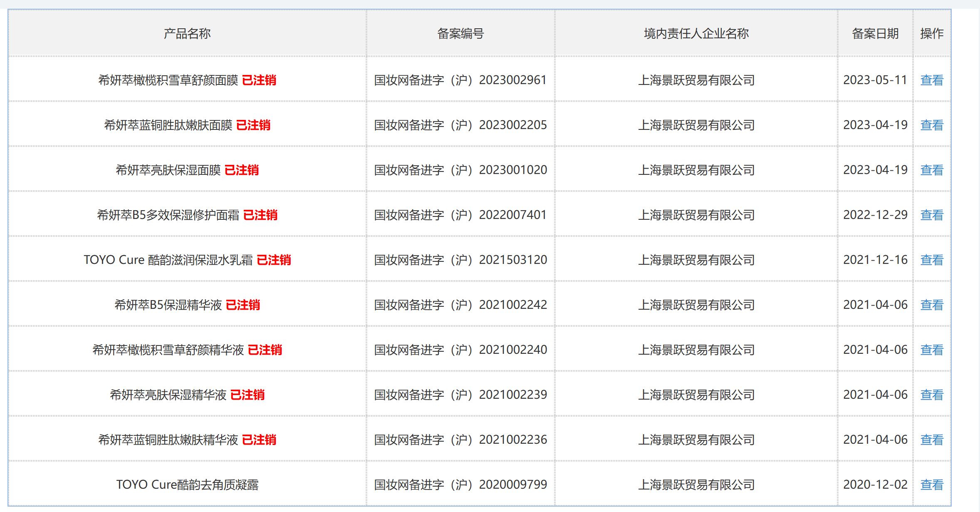Select product name 希妍萃橄榄积雪草舒颜面膜
This screenshot has width=980, height=512.
[x=168, y=80]
